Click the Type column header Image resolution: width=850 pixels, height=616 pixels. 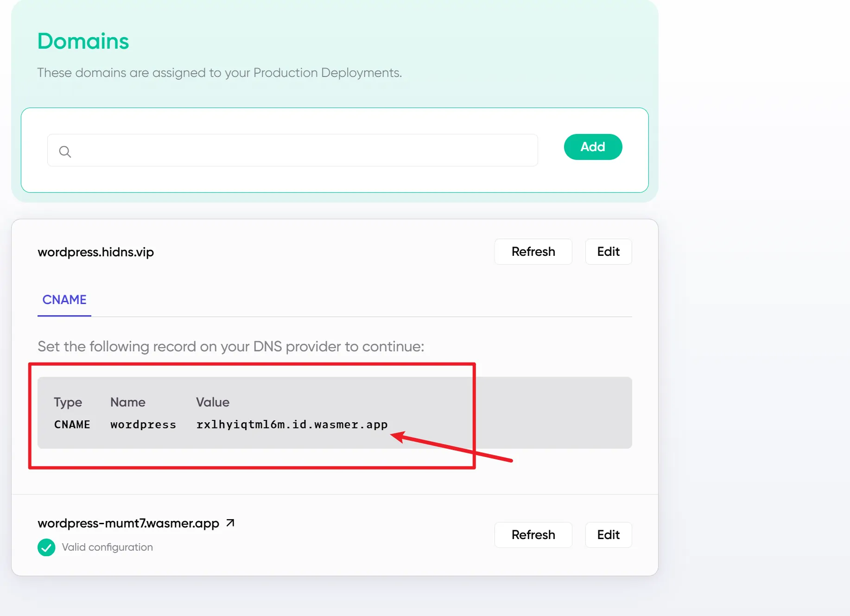pyautogui.click(x=68, y=403)
